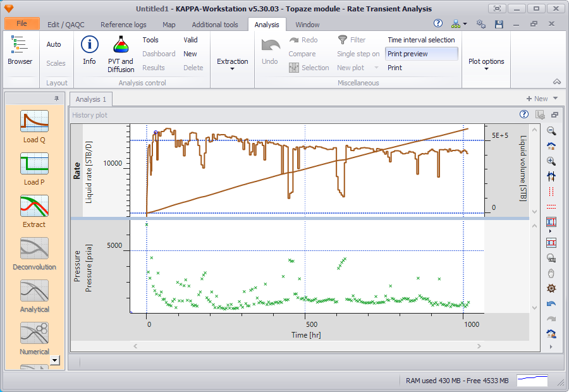This screenshot has height=392, width=569.
Task: Open the Numerical model icon
Action: point(35,333)
